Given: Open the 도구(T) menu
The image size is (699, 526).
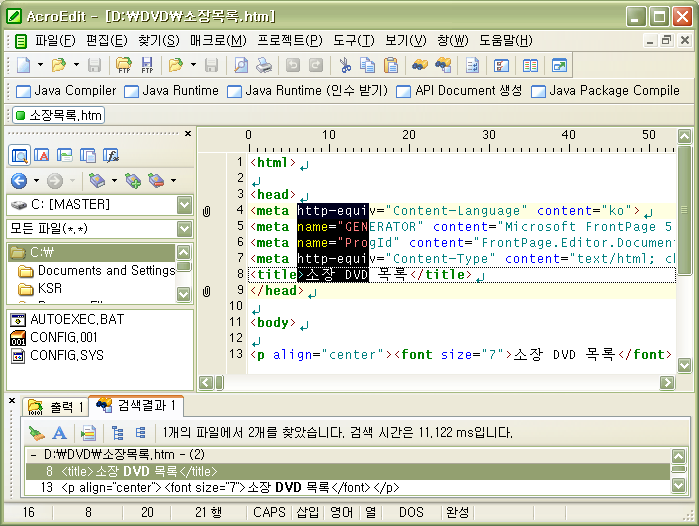Looking at the screenshot, I should [x=354, y=41].
